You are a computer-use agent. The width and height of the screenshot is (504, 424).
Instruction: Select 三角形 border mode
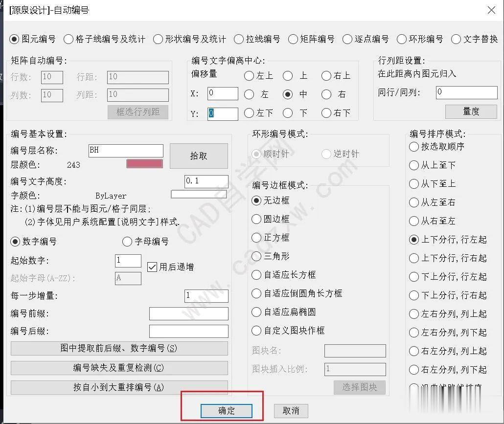click(x=256, y=256)
